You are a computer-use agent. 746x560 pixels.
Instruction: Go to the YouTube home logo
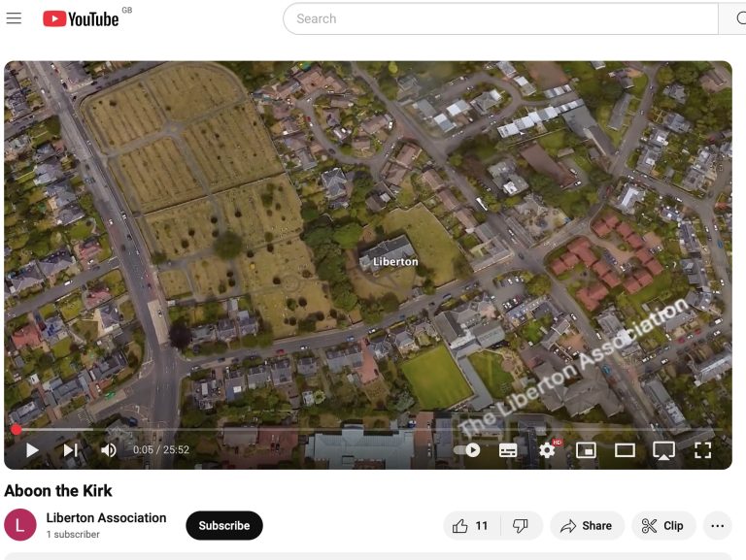pyautogui.click(x=81, y=19)
